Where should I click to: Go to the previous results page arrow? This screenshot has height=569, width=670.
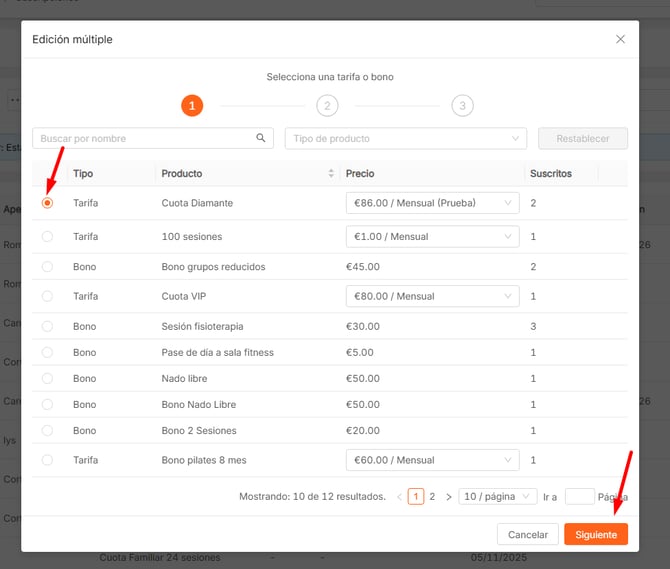399,497
